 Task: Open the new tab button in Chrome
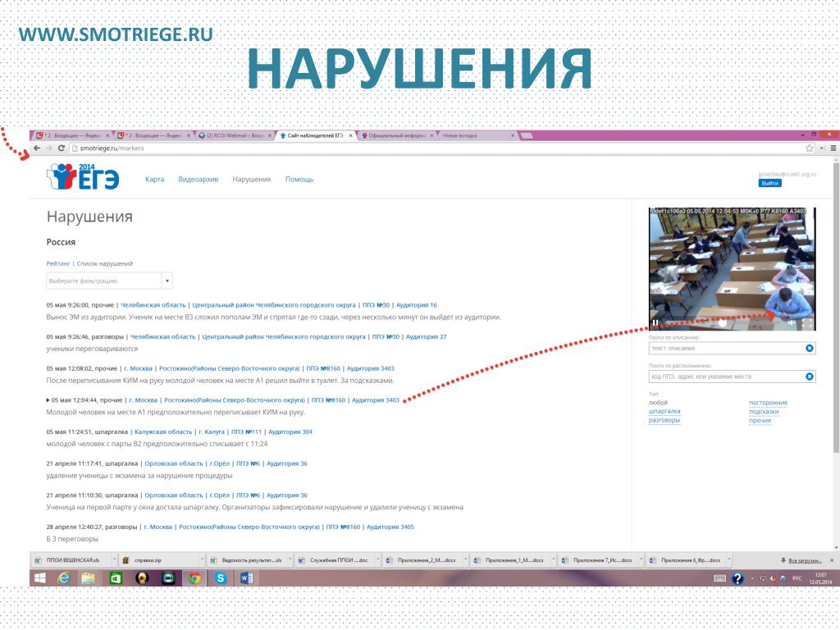point(527,135)
